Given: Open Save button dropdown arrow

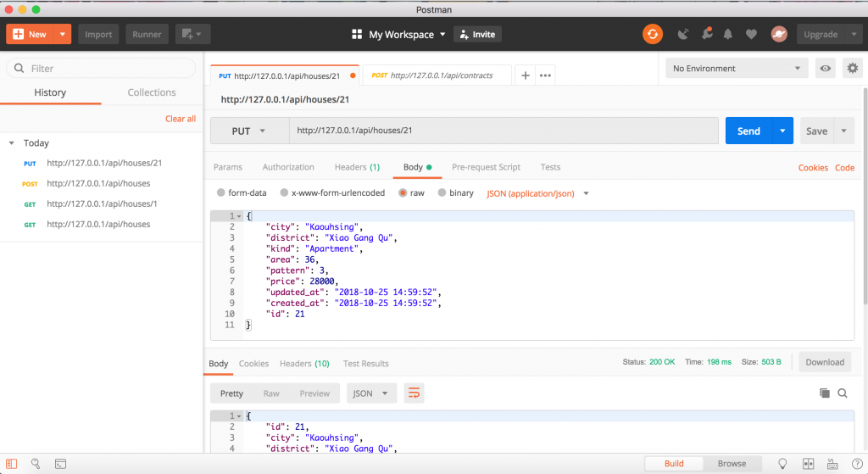Looking at the screenshot, I should [844, 131].
